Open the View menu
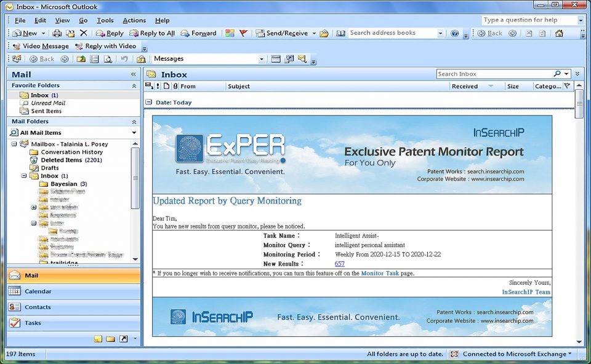Screen dimensions: 591x364 (x=62, y=20)
